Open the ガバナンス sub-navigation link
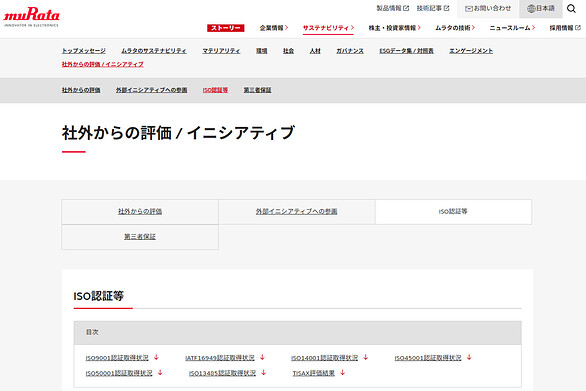 (x=350, y=51)
